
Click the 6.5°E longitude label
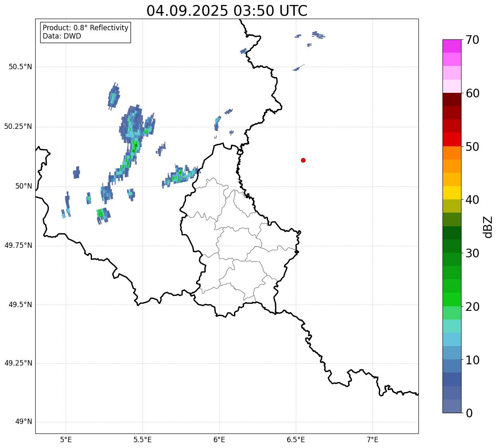click(296, 440)
